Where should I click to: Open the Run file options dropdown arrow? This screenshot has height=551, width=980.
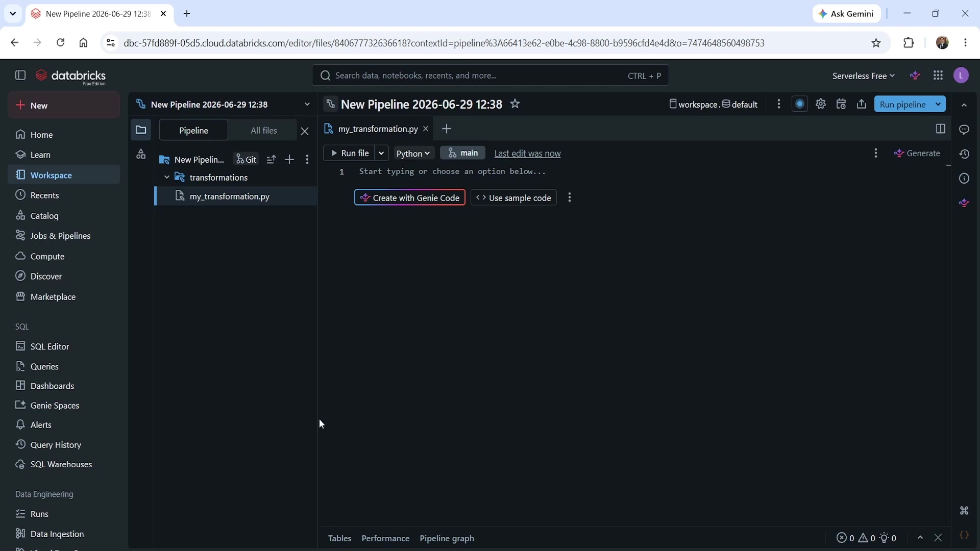pos(381,153)
